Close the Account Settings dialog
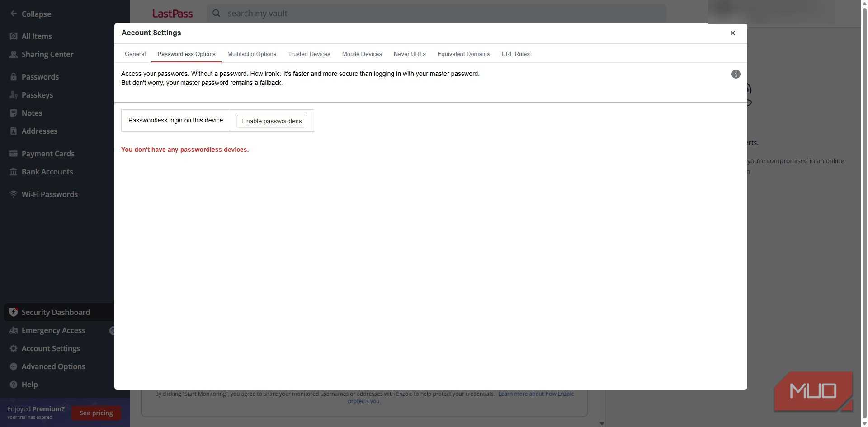The height and width of the screenshot is (427, 868). pyautogui.click(x=732, y=33)
